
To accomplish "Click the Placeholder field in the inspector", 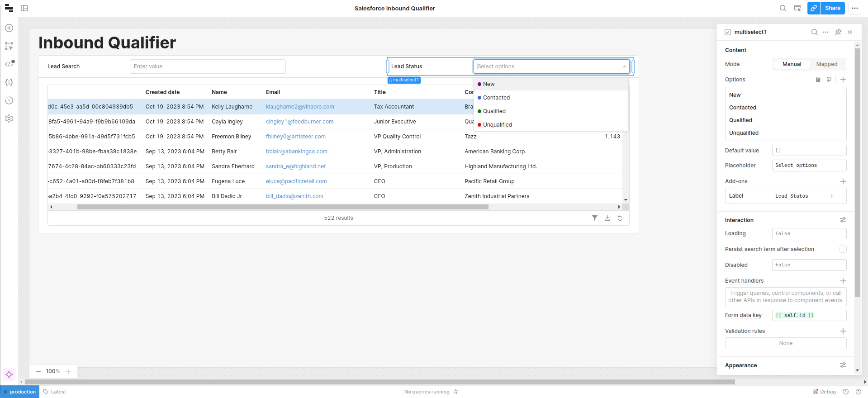I will (x=809, y=166).
